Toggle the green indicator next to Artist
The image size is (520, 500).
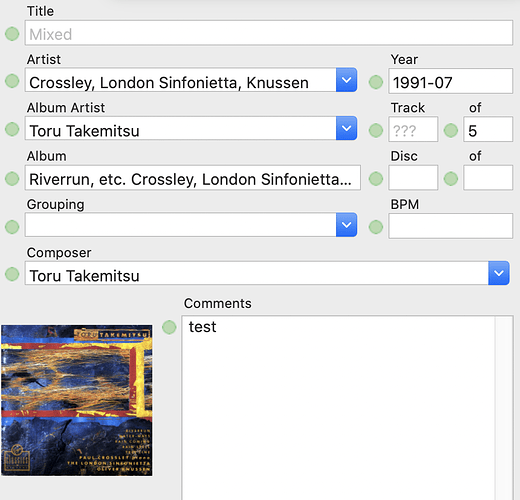click(12, 81)
